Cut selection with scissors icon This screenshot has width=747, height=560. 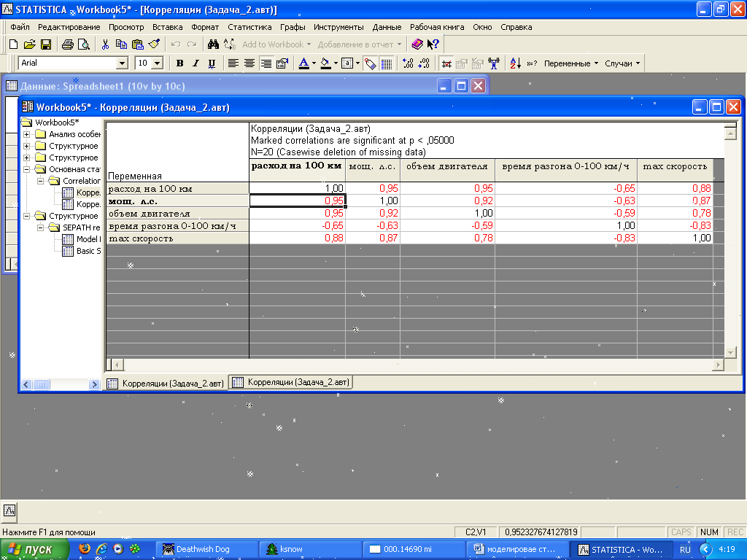point(105,44)
